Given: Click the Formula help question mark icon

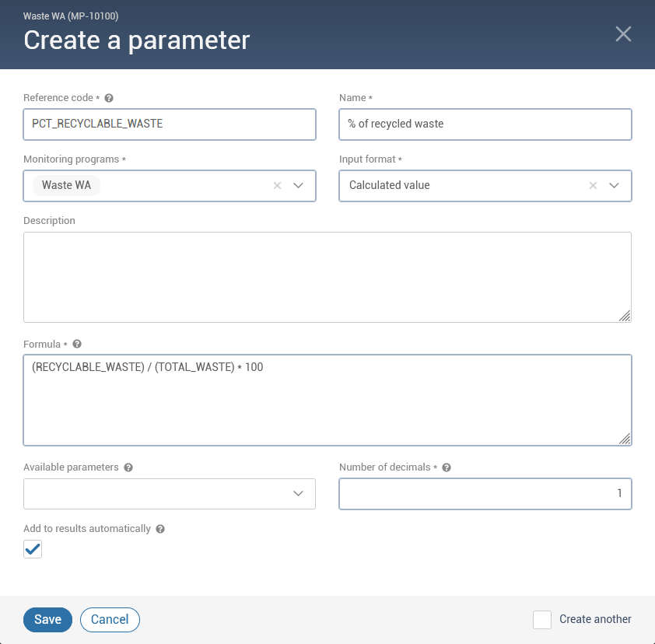Looking at the screenshot, I should coord(77,344).
